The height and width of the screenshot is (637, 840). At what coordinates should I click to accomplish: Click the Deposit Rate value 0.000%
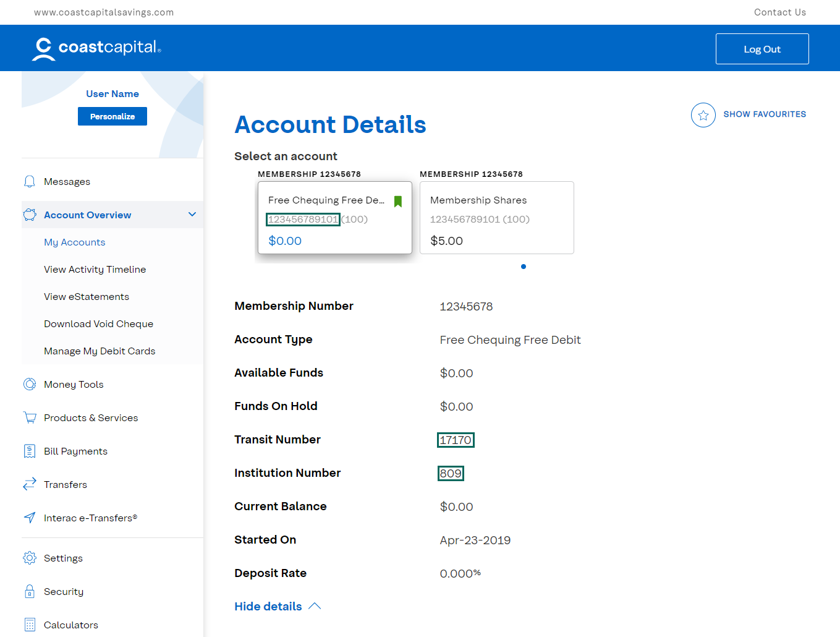coord(460,573)
